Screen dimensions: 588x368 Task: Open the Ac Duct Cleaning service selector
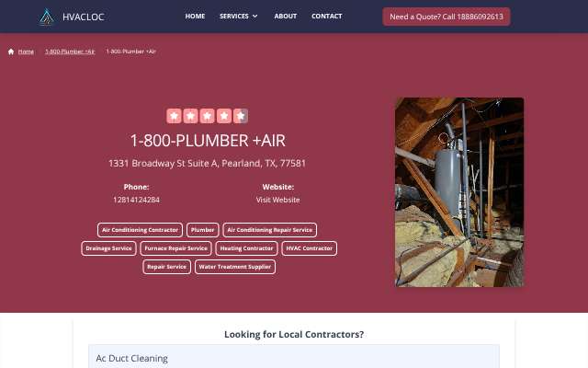[294, 357]
